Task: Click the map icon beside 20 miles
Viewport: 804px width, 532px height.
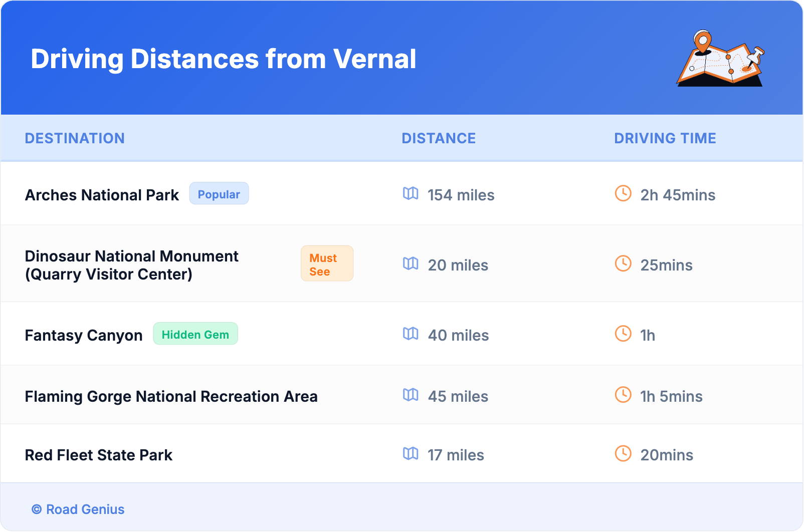Action: [411, 263]
